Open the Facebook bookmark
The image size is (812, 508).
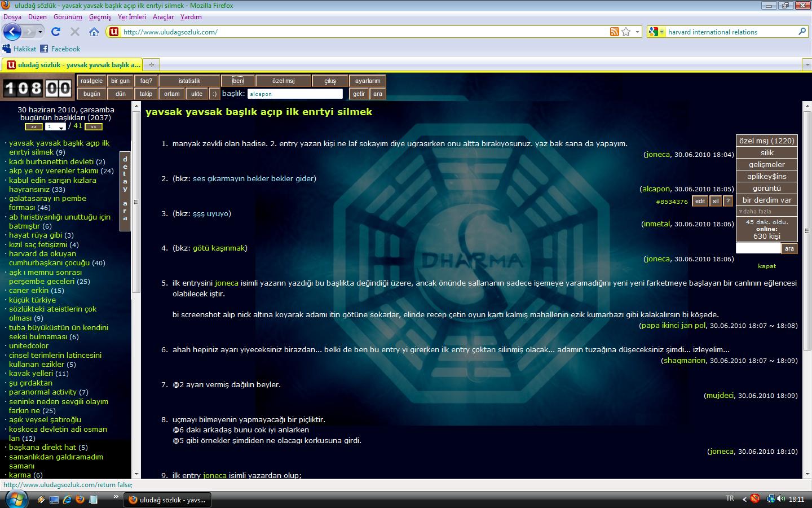60,49
